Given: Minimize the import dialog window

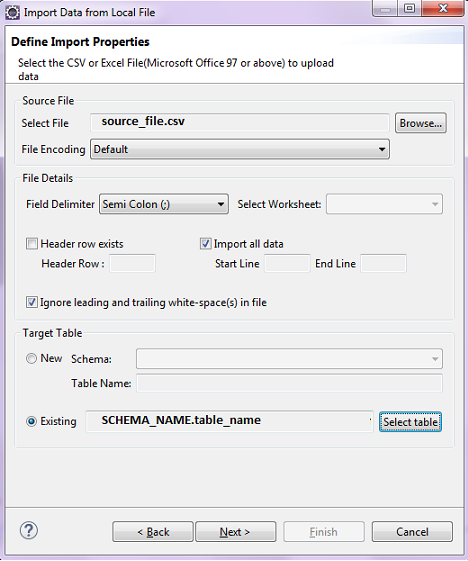Looking at the screenshot, I should coord(385,9).
